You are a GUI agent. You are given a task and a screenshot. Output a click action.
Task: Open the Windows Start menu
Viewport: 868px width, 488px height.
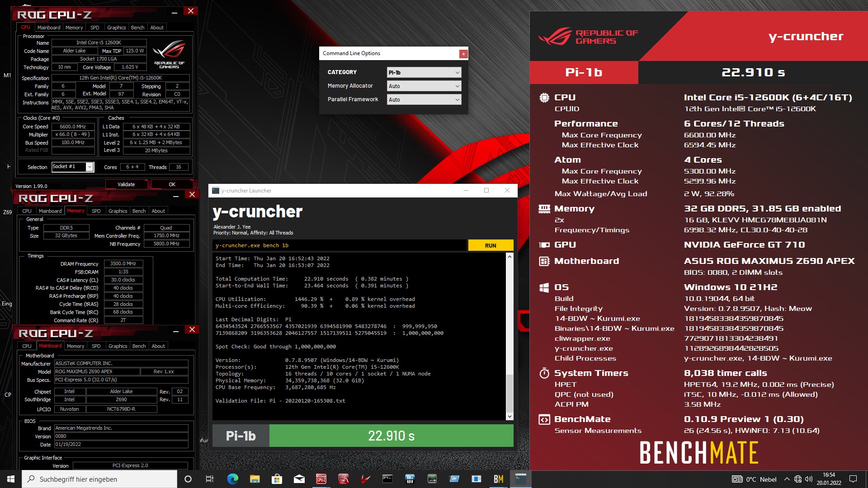11,479
